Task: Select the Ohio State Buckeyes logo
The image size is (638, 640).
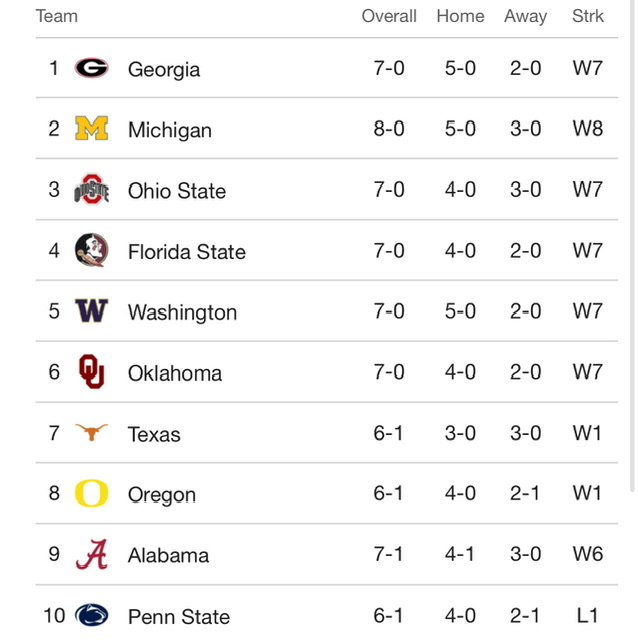Action: [x=91, y=189]
